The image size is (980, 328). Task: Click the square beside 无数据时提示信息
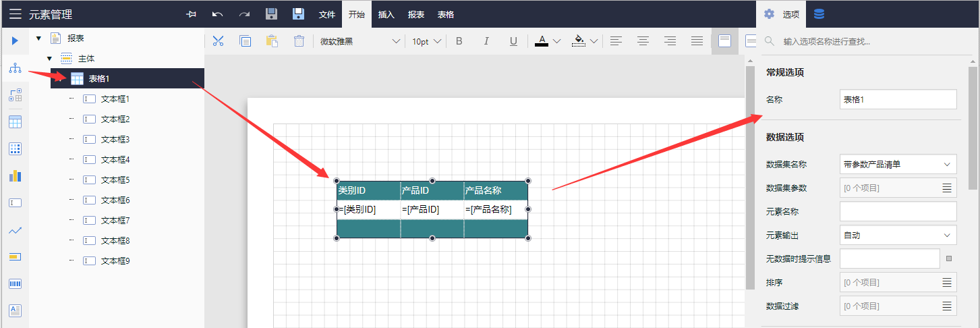(949, 258)
